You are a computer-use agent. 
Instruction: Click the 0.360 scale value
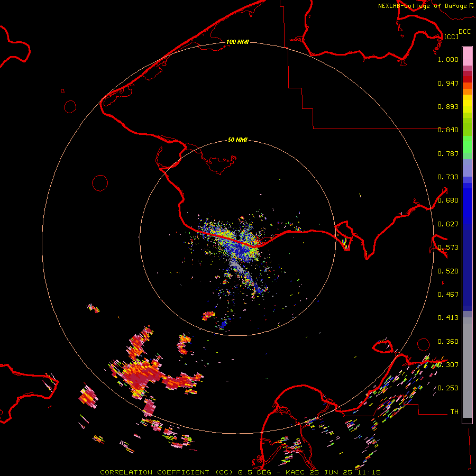pyautogui.click(x=448, y=342)
